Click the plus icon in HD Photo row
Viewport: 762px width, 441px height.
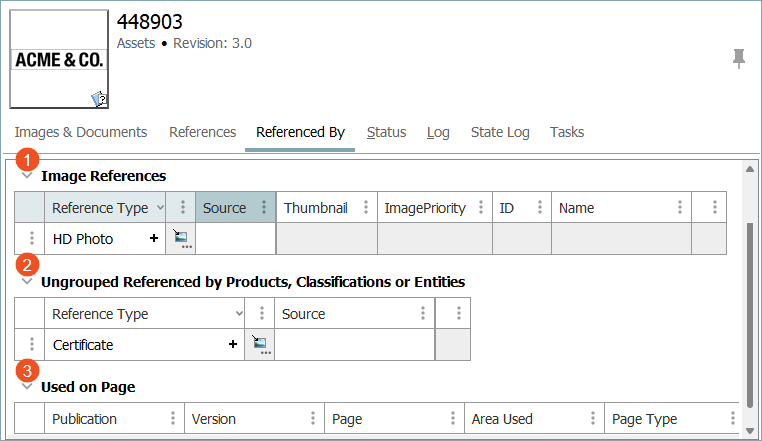coord(154,239)
